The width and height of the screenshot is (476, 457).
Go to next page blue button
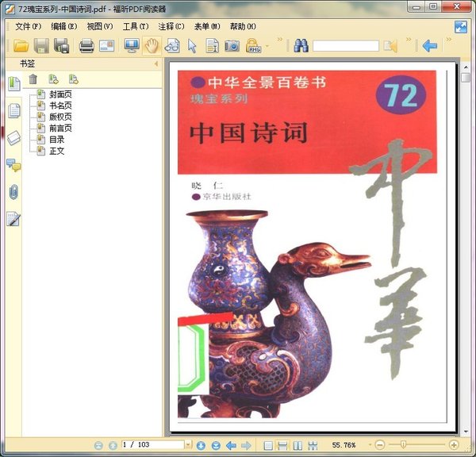(201, 445)
